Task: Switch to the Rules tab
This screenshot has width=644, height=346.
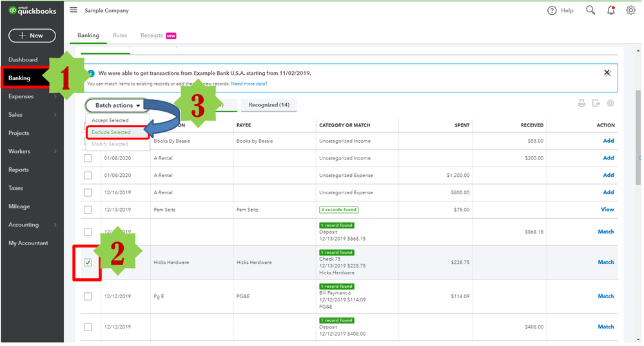Action: click(120, 36)
